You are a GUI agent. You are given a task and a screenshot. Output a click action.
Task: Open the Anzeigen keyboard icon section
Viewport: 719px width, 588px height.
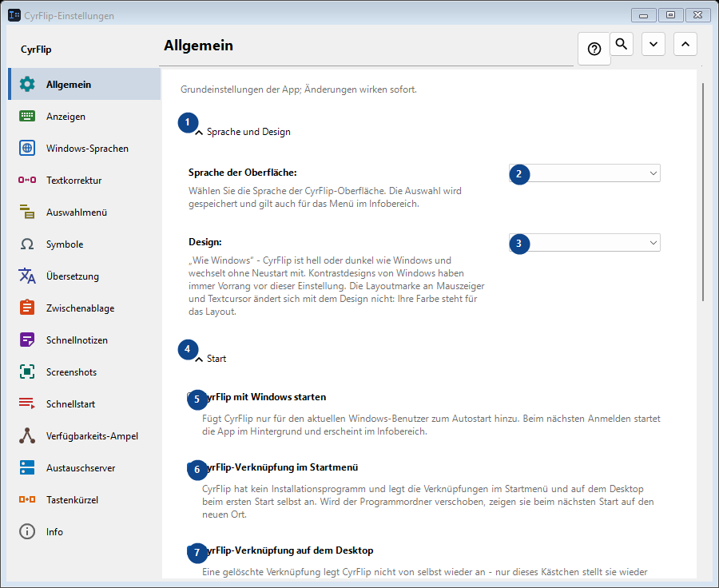click(x=27, y=116)
